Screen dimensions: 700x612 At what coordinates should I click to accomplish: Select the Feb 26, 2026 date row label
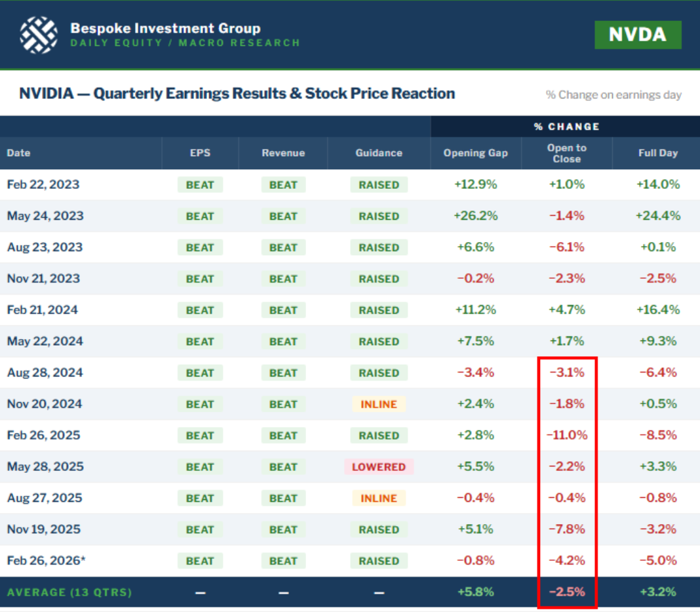[45, 561]
